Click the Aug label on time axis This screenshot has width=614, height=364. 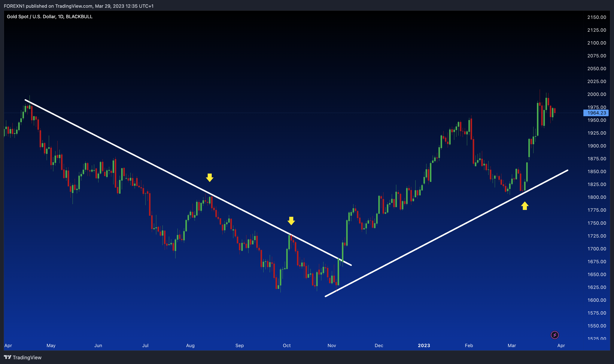(x=190, y=345)
